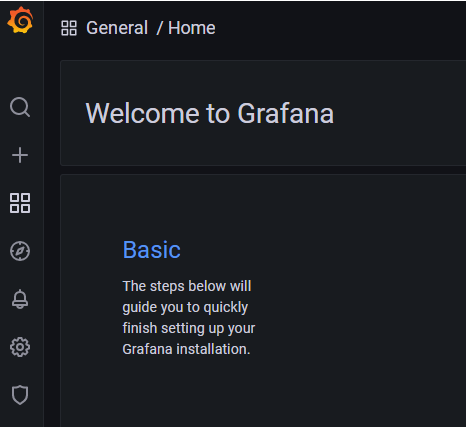
Task: Click the Grafana logo in the sidebar
Action: [x=20, y=20]
